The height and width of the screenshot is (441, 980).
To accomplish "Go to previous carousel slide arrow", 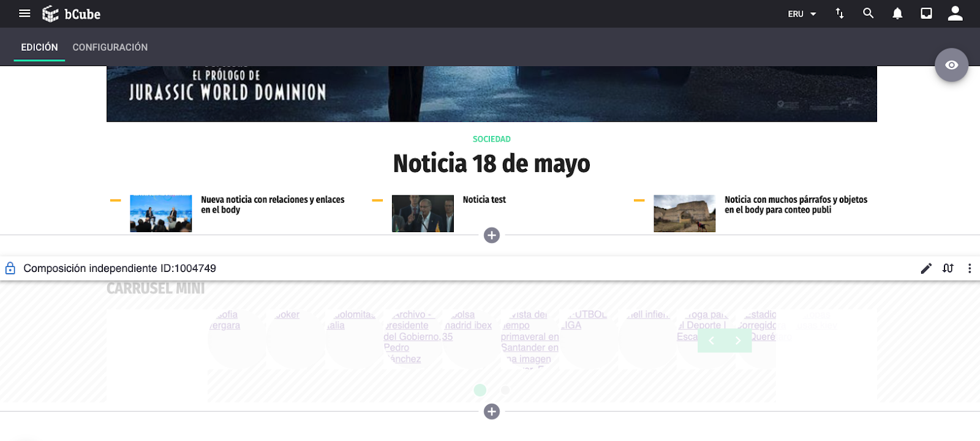I will click(x=711, y=341).
